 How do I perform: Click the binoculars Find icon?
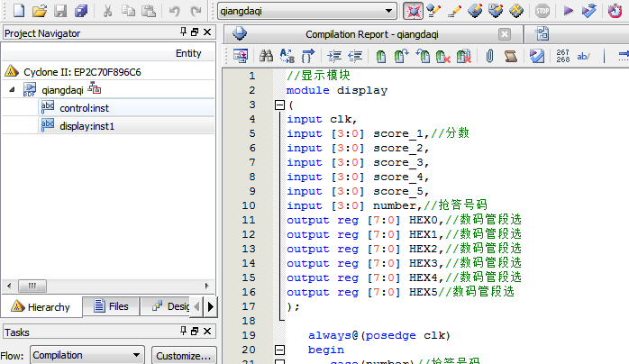pyautogui.click(x=266, y=56)
